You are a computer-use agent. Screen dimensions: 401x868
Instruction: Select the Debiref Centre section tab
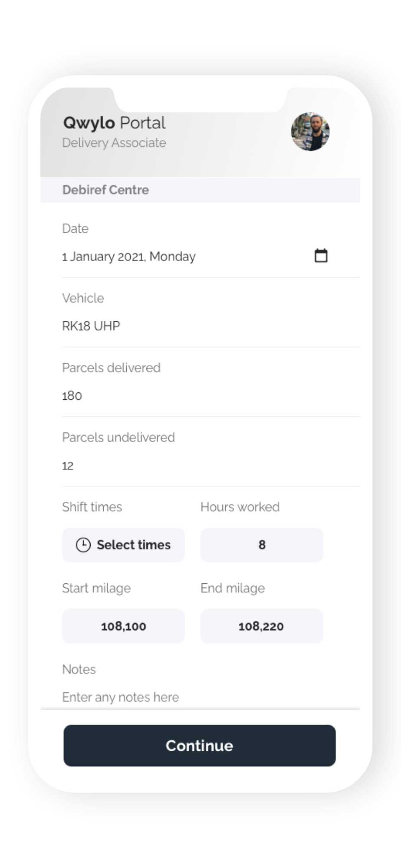click(105, 190)
